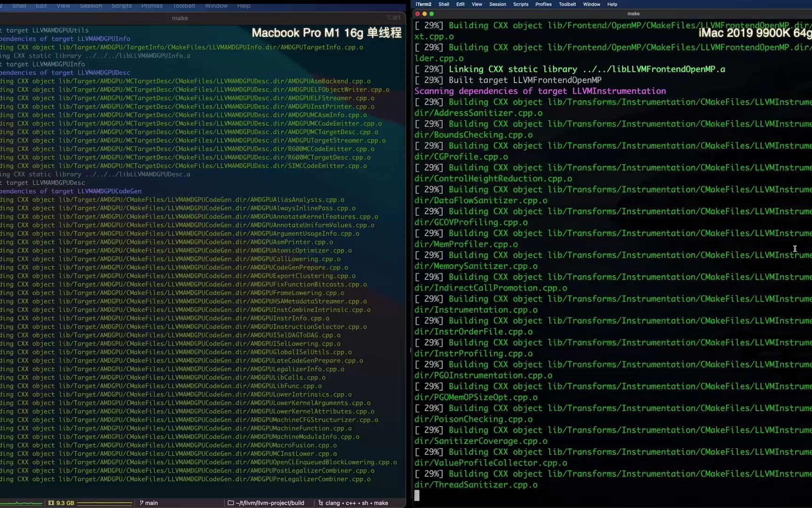Image resolution: width=812 pixels, height=508 pixels.
Task: Click the git branch icon before main
Action: (141, 502)
